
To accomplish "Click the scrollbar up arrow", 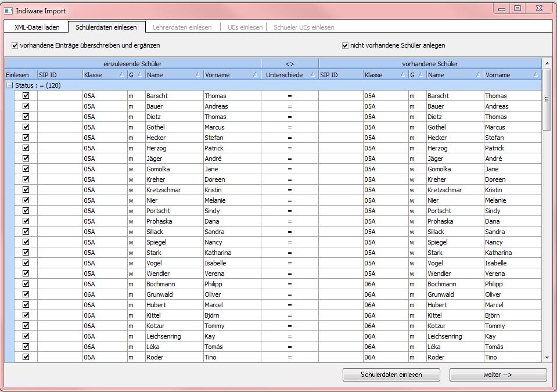I will tap(547, 63).
